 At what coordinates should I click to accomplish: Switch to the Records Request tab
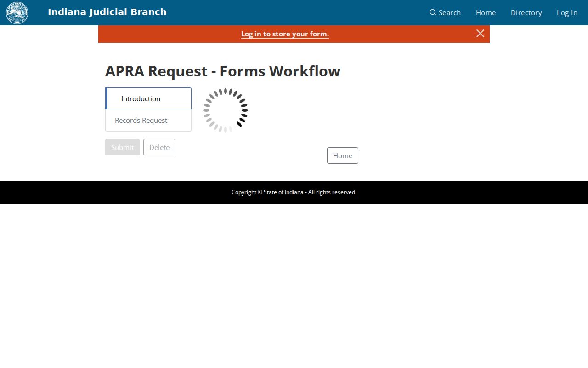coord(148,121)
